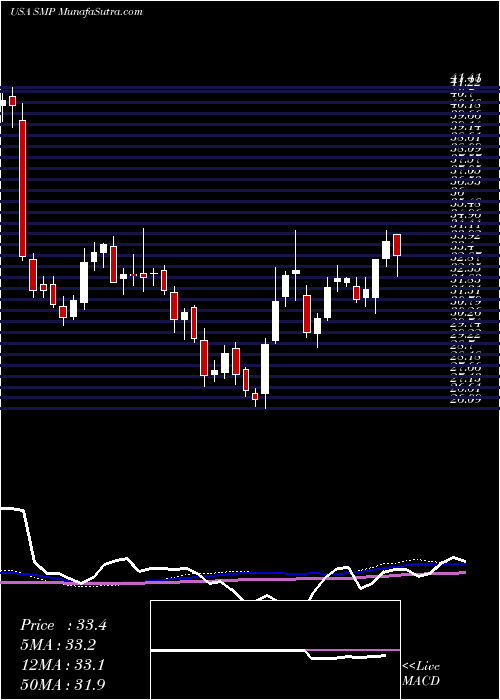Click the 12MA : 33.1 value
This screenshot has height=700, width=500.
tap(62, 665)
